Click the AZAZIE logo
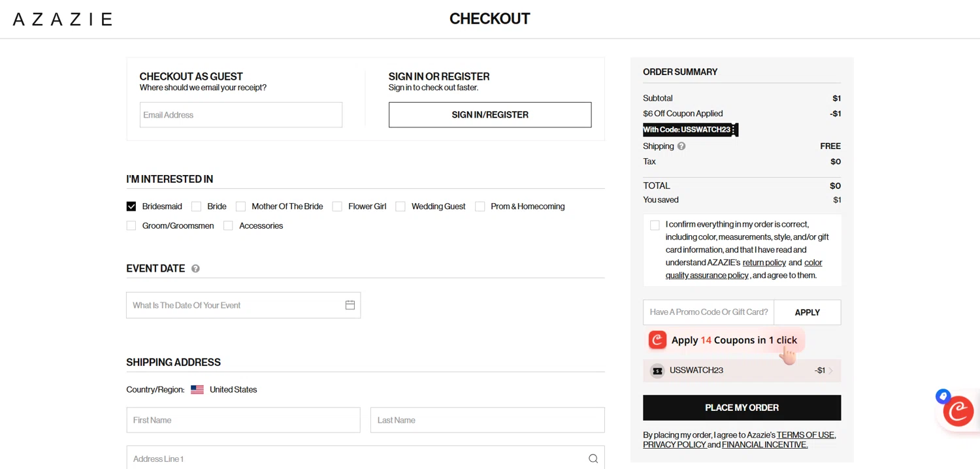 click(x=63, y=20)
